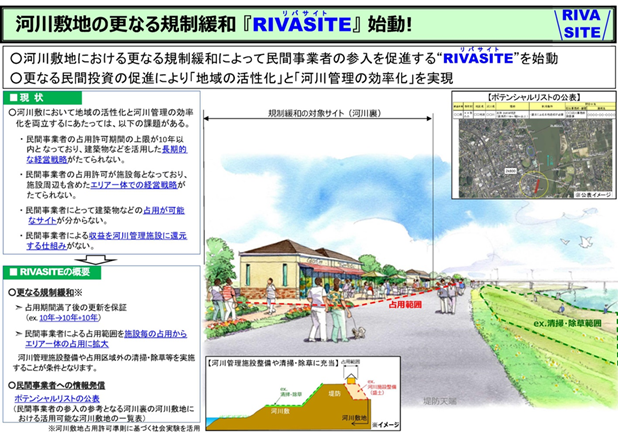Click the 【河川管理施設整備や清掃・除草に充当】 diagram title
The height and width of the screenshot is (437, 618).
pyautogui.click(x=272, y=363)
